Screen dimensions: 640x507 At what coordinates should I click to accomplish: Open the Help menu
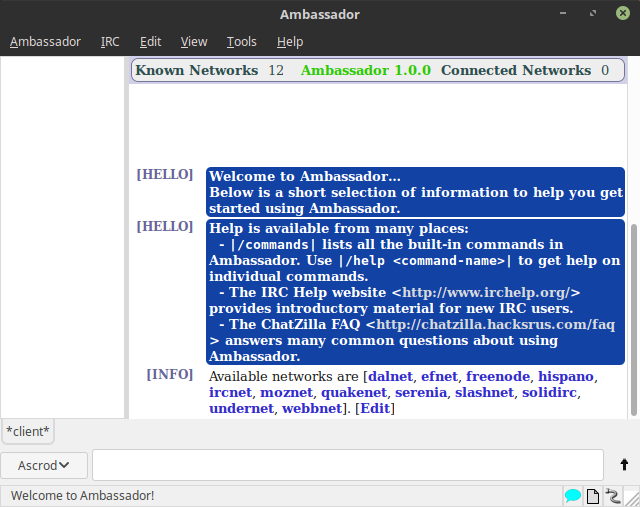[x=290, y=42]
